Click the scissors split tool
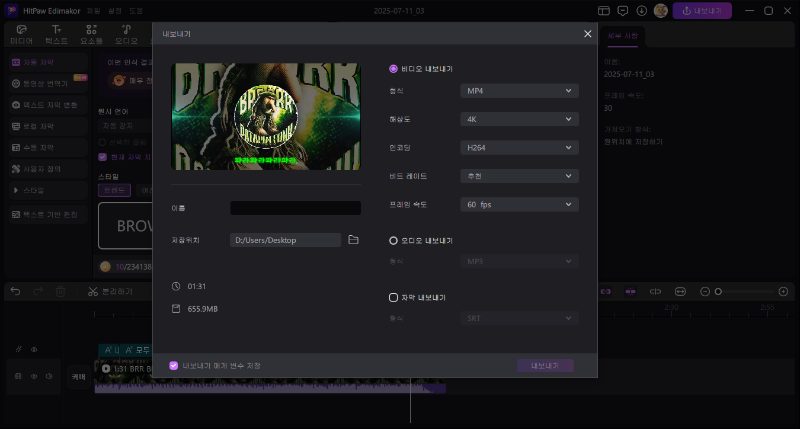 tap(93, 291)
